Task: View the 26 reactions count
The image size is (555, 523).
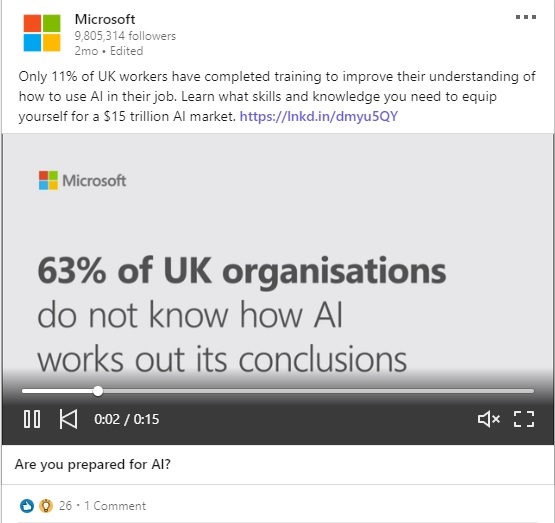Action: 65,506
